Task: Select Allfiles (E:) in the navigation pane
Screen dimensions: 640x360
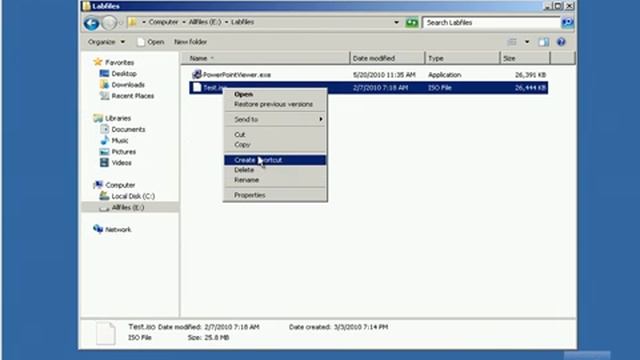Action: [x=128, y=207]
